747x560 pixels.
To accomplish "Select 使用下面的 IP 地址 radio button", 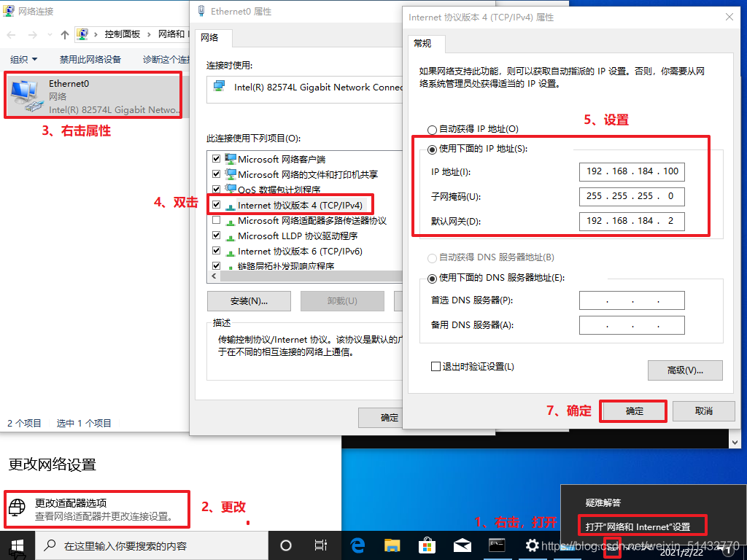I will (x=432, y=149).
